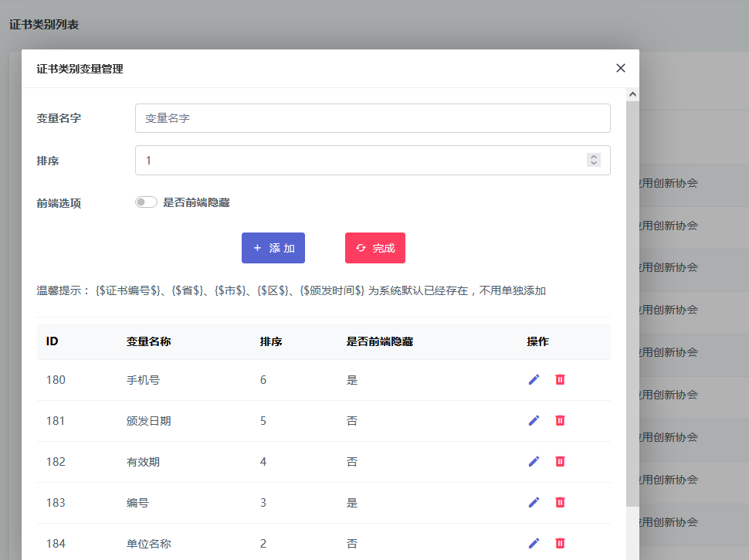Increase the 排序 value with stepper
Viewport: 749px width, 560px height.
(x=594, y=157)
